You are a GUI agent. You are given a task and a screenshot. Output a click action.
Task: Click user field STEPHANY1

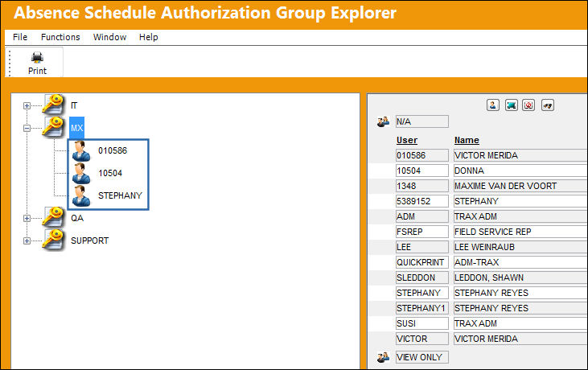pos(421,308)
